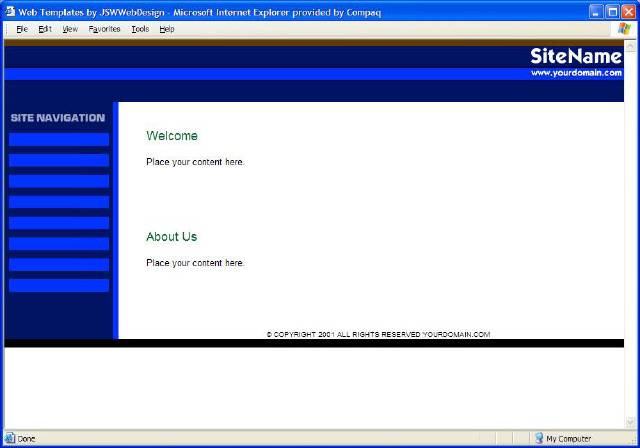Click the first blue Site Navigation button
The image size is (640, 448).
click(59, 139)
